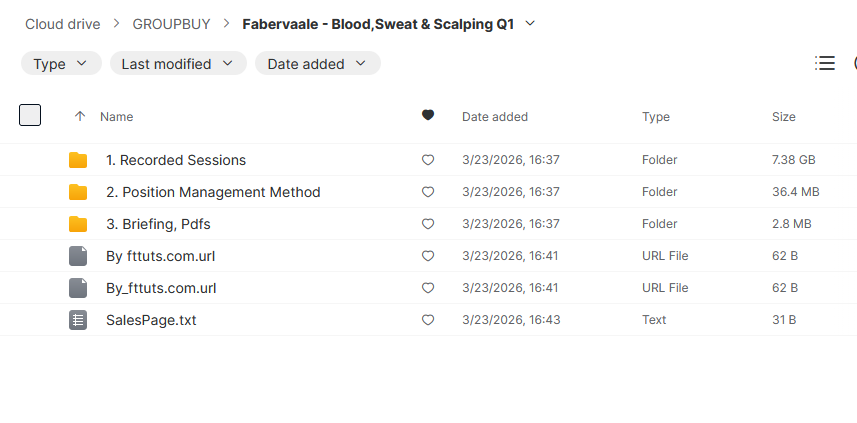Go to Cloud drive breadcrumb
857x423 pixels.
[66, 23]
